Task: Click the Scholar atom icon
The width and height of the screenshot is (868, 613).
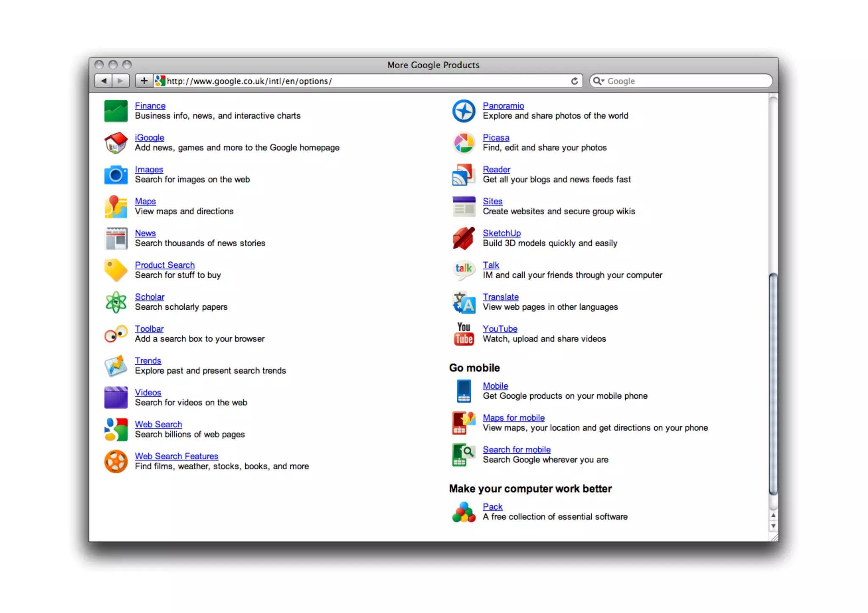Action: (116, 302)
